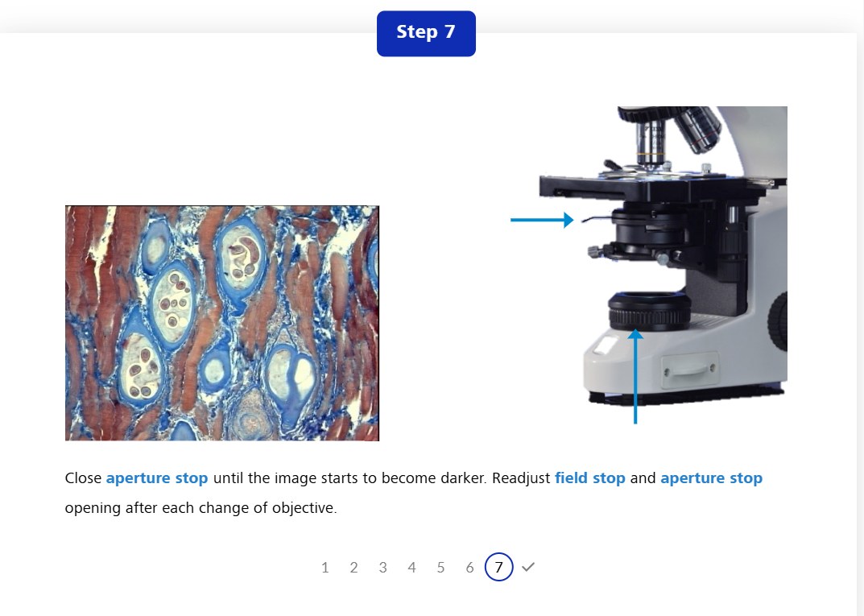Click 'aperture stop' link at end of first line

(x=711, y=478)
